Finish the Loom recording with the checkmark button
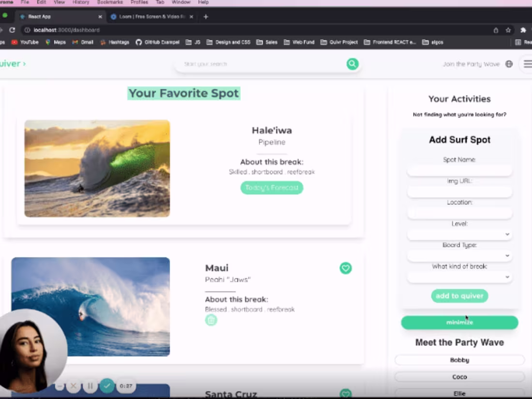The width and height of the screenshot is (532, 399). click(106, 386)
